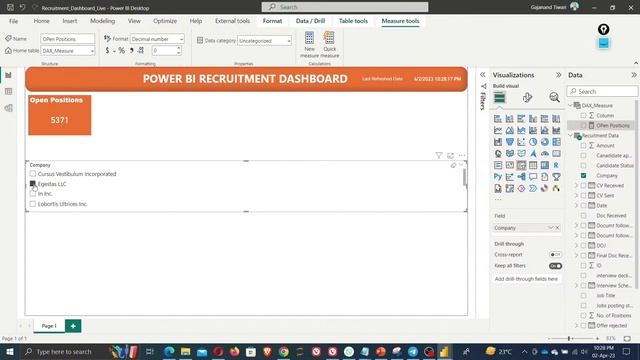640x360 pixels.
Task: Switch to Data table view in sidebar
Action: pyautogui.click(x=9, y=91)
